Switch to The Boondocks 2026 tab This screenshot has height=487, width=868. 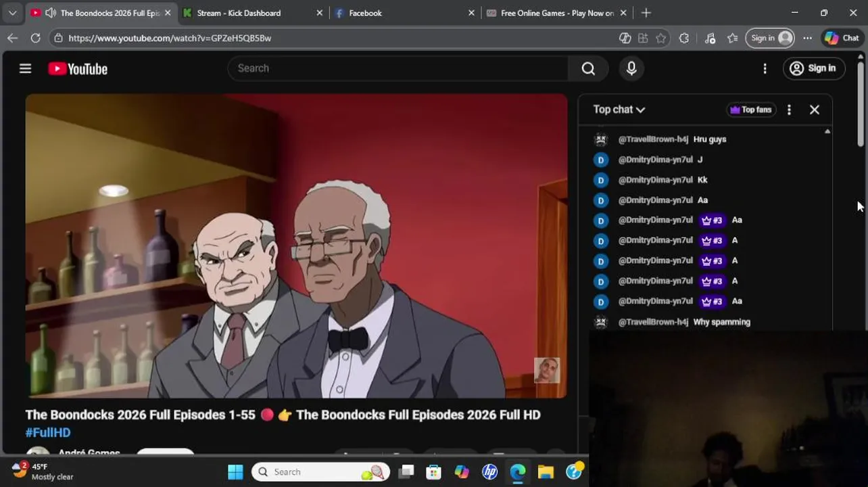[x=101, y=13]
